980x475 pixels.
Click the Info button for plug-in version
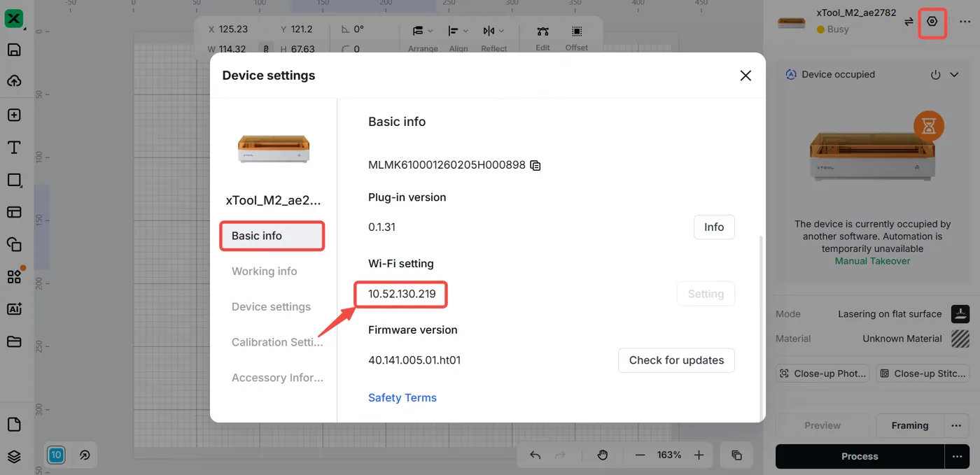click(x=714, y=227)
